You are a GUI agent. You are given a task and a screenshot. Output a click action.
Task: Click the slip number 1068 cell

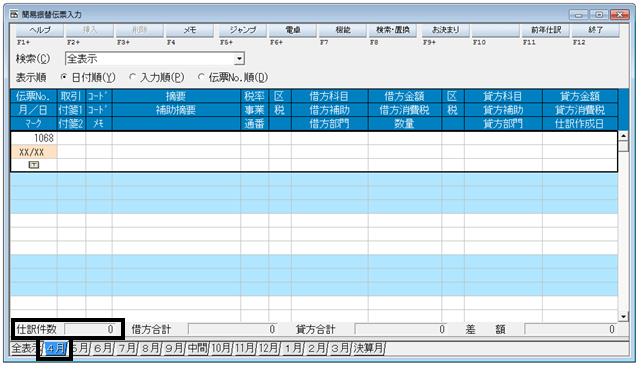(x=34, y=138)
